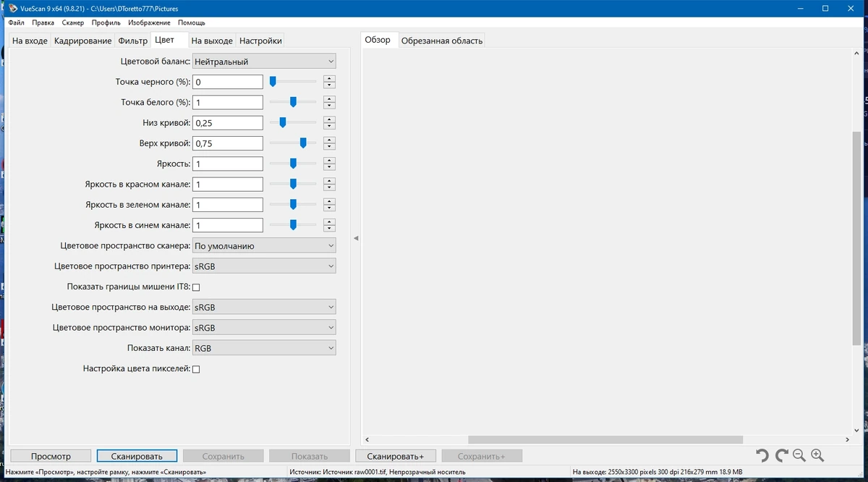Toggle 'Настройка цвета пикселей' checkbox
This screenshot has width=868, height=482.
(x=196, y=369)
